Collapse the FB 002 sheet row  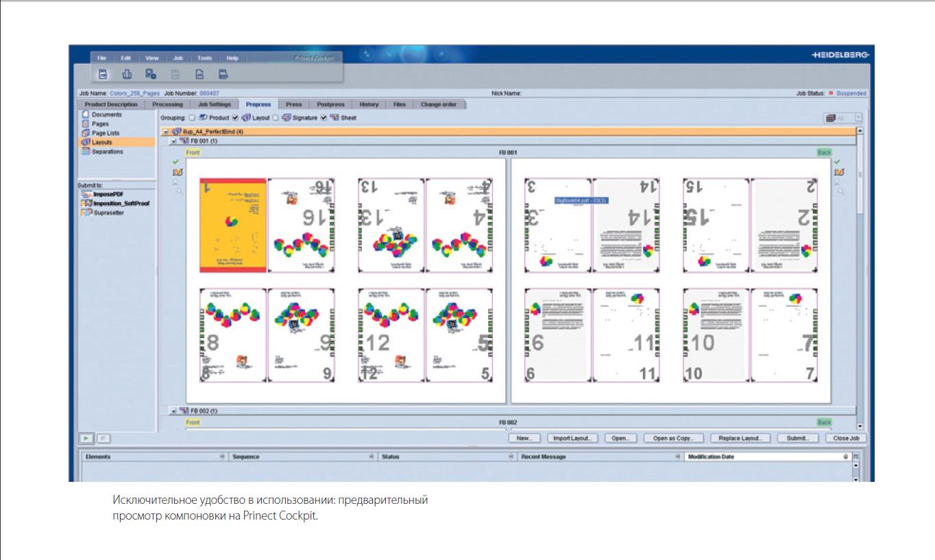tap(174, 411)
